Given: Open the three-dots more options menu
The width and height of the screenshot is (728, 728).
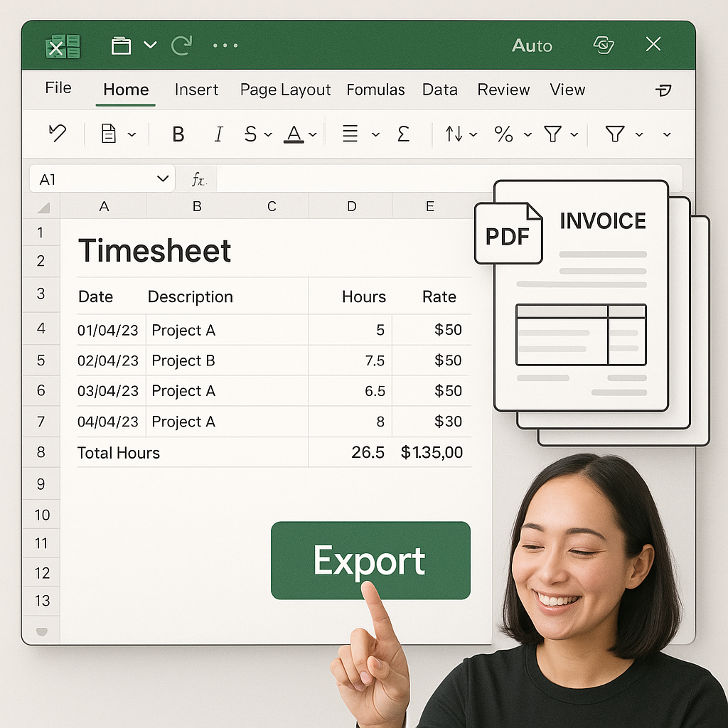Looking at the screenshot, I should point(225,45).
